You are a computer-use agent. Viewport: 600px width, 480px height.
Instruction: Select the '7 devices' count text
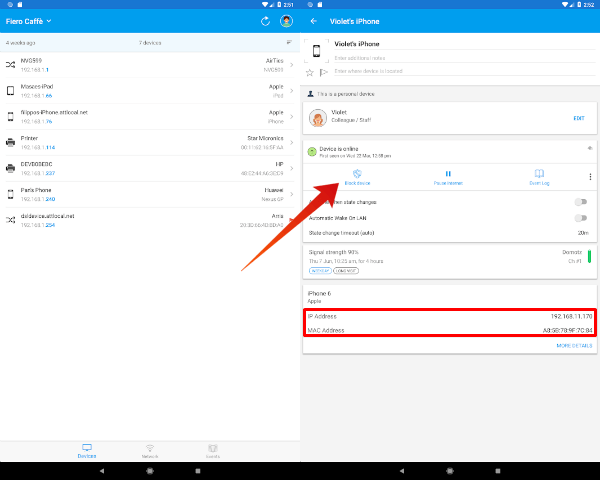150,43
